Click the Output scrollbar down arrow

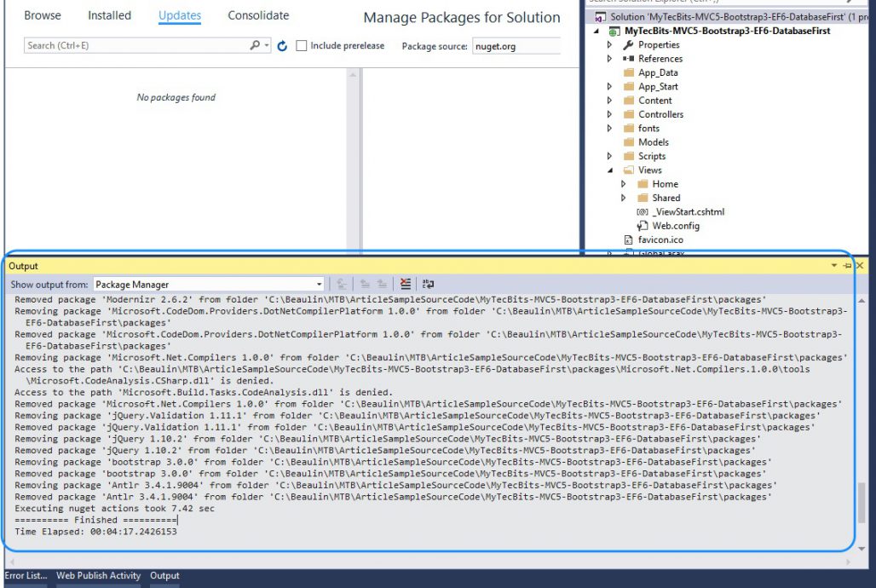[x=861, y=548]
